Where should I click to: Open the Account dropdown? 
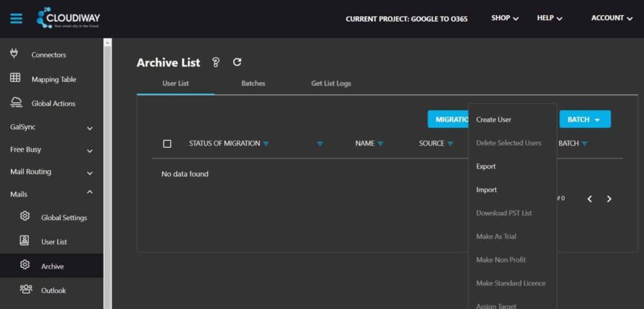coord(612,18)
